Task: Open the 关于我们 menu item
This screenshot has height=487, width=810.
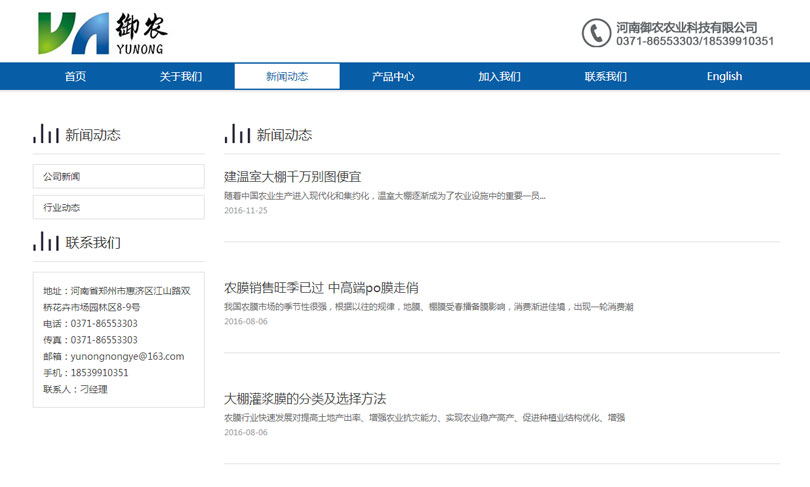Action: [x=181, y=76]
